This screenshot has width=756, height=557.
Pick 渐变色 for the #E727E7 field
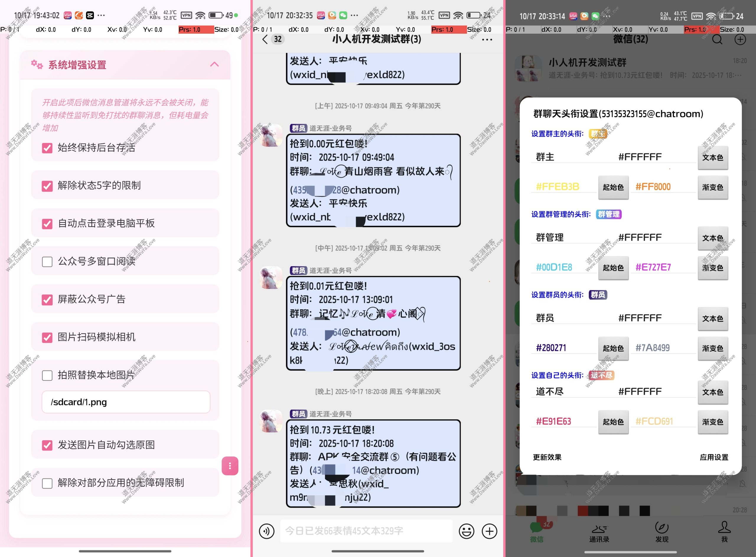tap(713, 268)
